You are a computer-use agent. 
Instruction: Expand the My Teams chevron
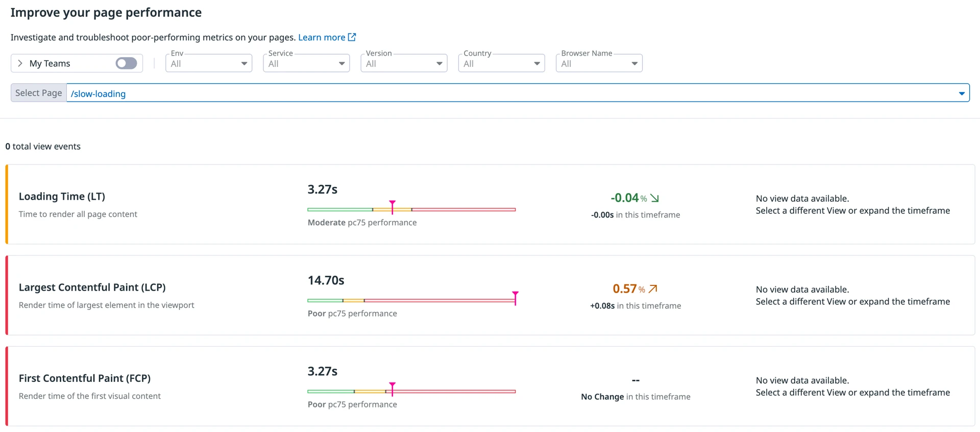[20, 63]
